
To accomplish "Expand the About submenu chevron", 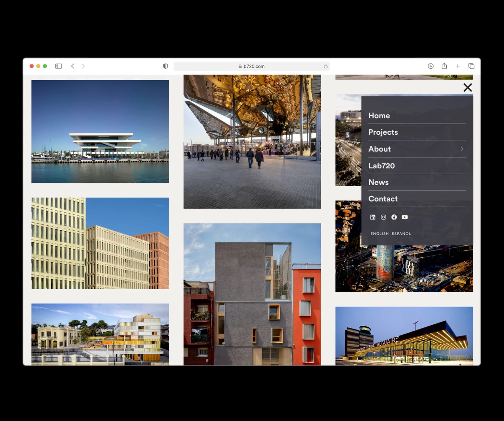I will coord(462,149).
